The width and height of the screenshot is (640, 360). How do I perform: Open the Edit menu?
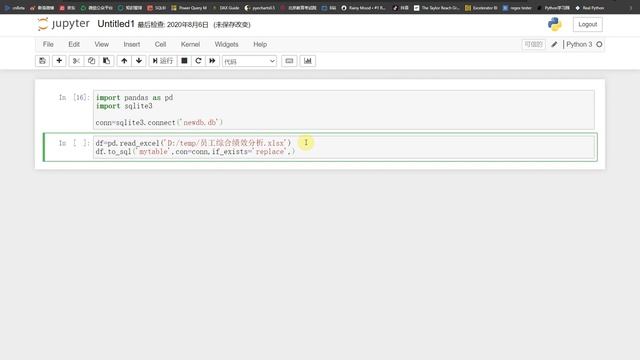click(74, 44)
